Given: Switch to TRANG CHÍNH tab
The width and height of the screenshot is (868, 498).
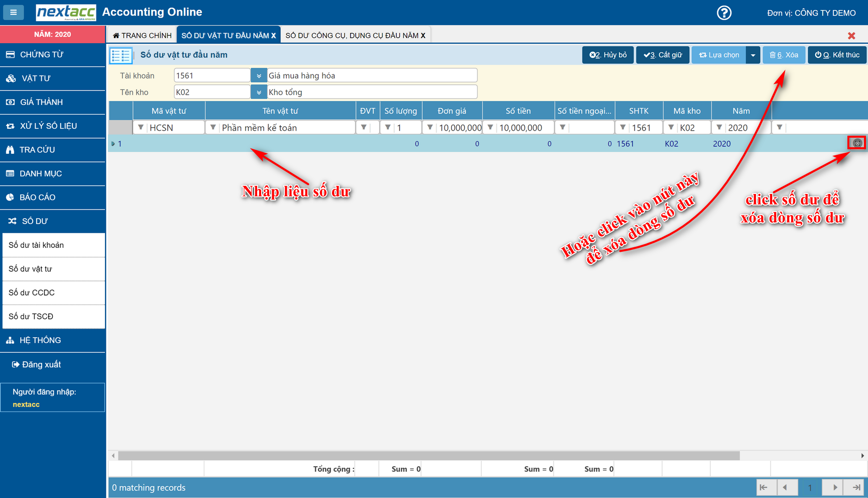Looking at the screenshot, I should click(142, 35).
